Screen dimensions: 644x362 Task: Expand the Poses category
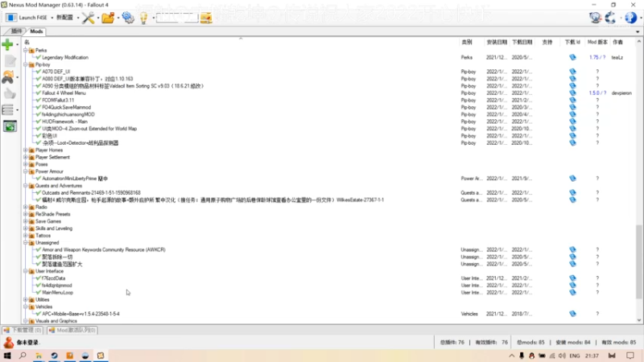(26, 164)
